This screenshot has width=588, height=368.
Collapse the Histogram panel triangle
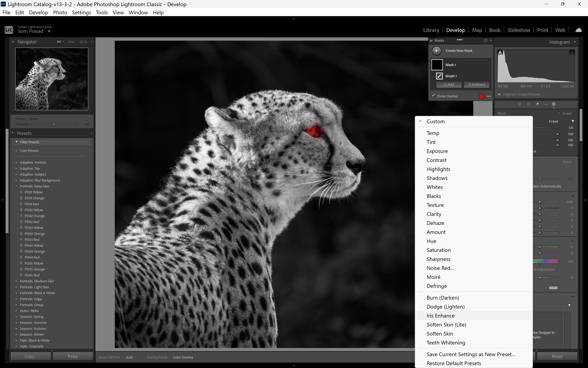pos(575,42)
